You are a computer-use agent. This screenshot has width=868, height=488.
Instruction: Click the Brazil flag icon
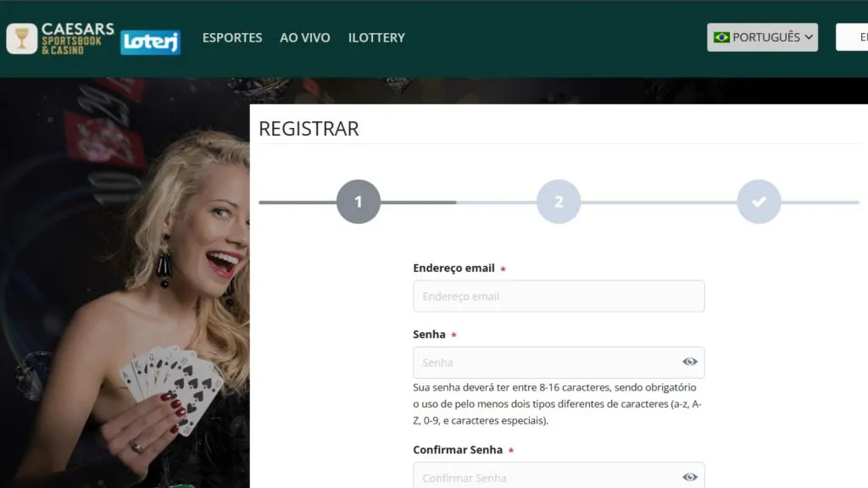tap(721, 37)
